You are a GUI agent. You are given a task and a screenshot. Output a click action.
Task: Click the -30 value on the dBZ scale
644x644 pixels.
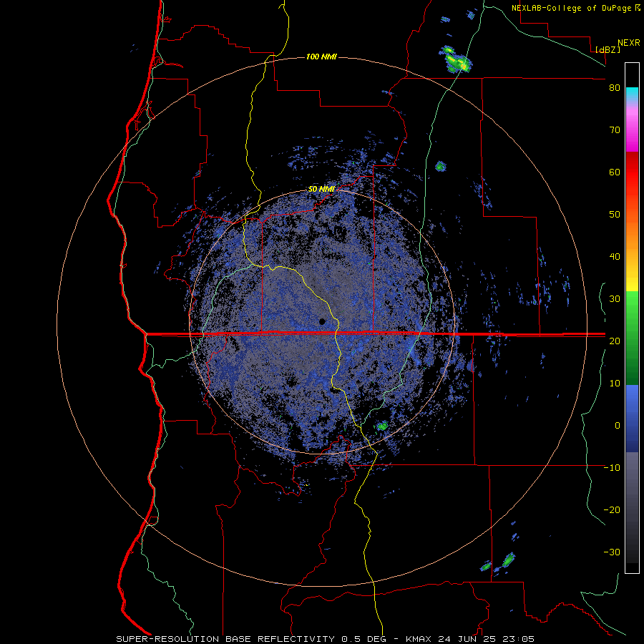click(x=612, y=552)
